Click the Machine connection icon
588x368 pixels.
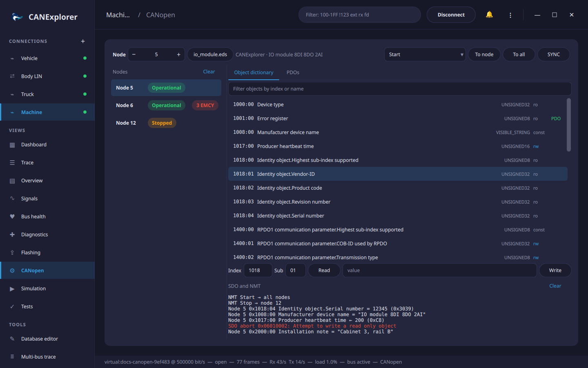pos(12,112)
